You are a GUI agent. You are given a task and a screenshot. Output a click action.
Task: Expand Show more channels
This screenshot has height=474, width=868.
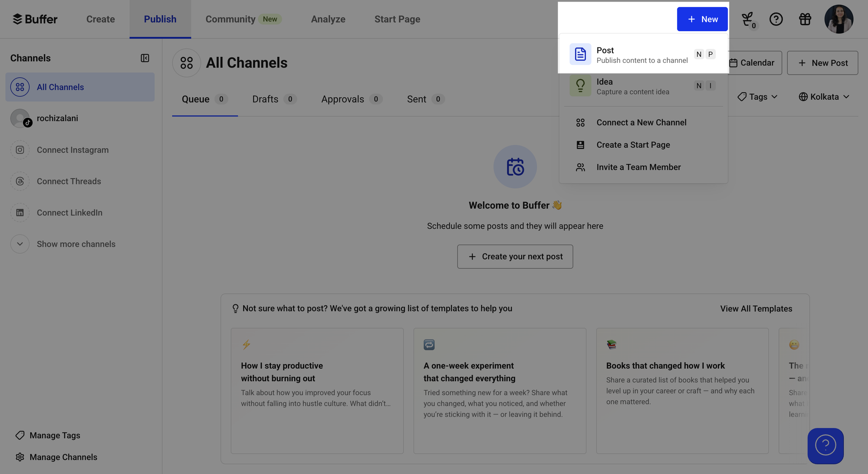tap(20, 244)
